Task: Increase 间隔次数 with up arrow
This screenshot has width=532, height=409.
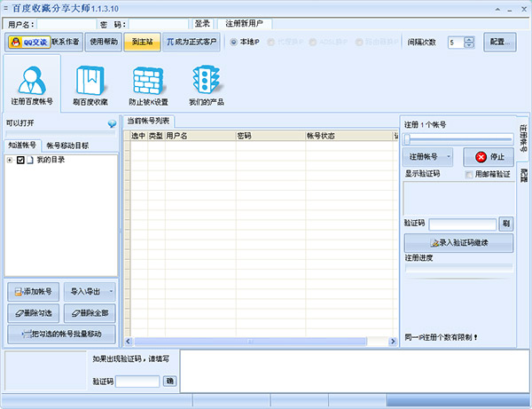Action: coord(469,39)
